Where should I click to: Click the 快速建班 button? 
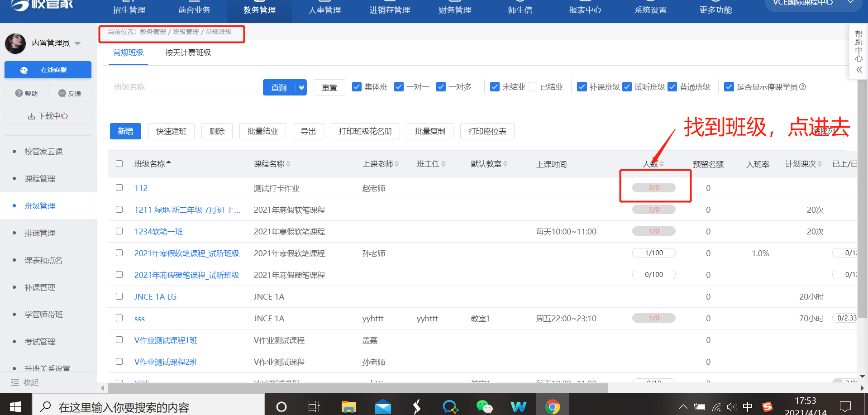tap(172, 131)
